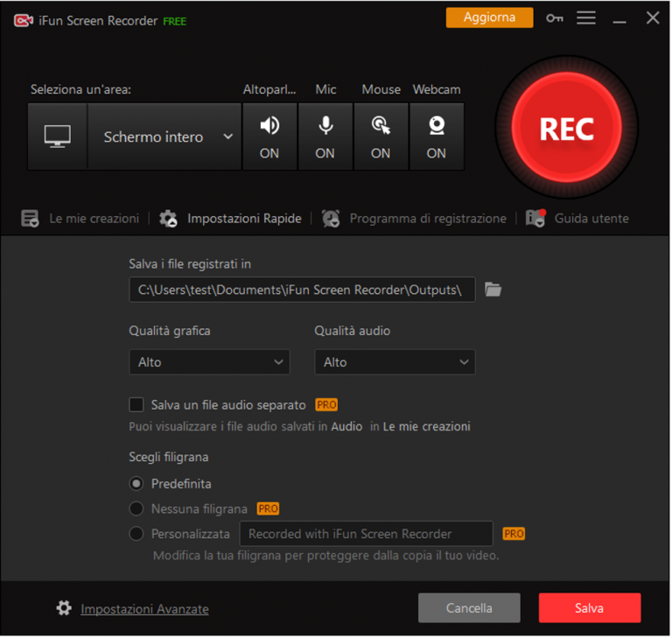
Task: Toggle the Webcam ON button
Action: click(437, 137)
